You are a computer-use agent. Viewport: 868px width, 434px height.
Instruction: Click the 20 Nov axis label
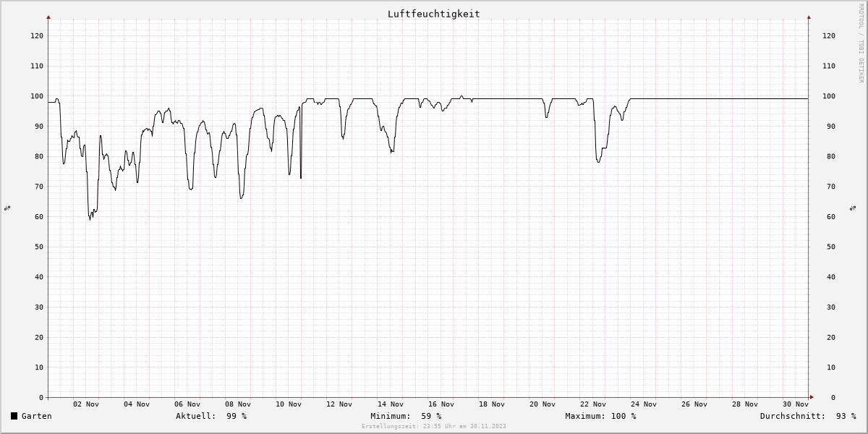click(542, 404)
